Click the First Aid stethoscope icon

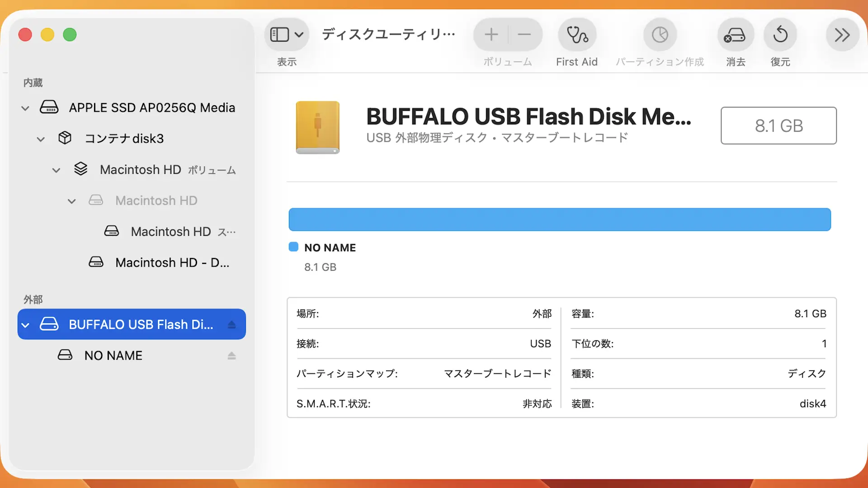point(577,35)
